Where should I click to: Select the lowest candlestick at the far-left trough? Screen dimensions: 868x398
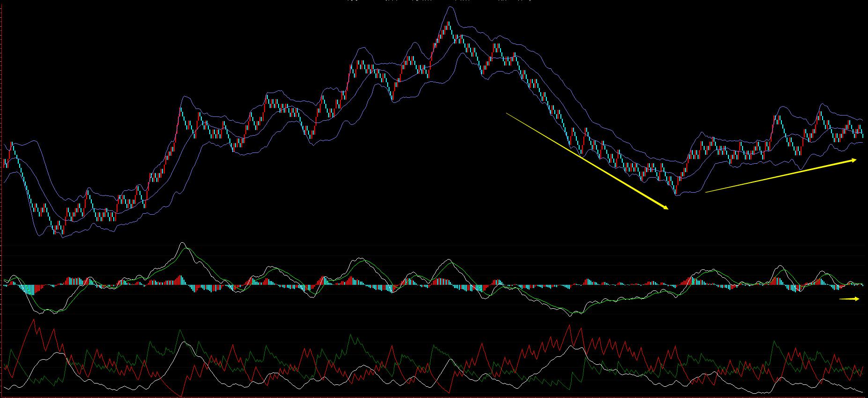pyautogui.click(x=59, y=230)
